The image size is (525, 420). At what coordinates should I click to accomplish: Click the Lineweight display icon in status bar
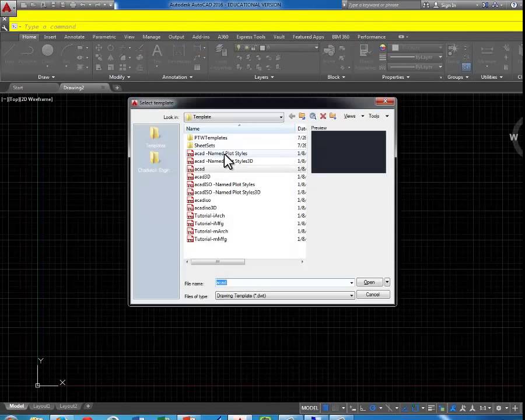point(431,408)
